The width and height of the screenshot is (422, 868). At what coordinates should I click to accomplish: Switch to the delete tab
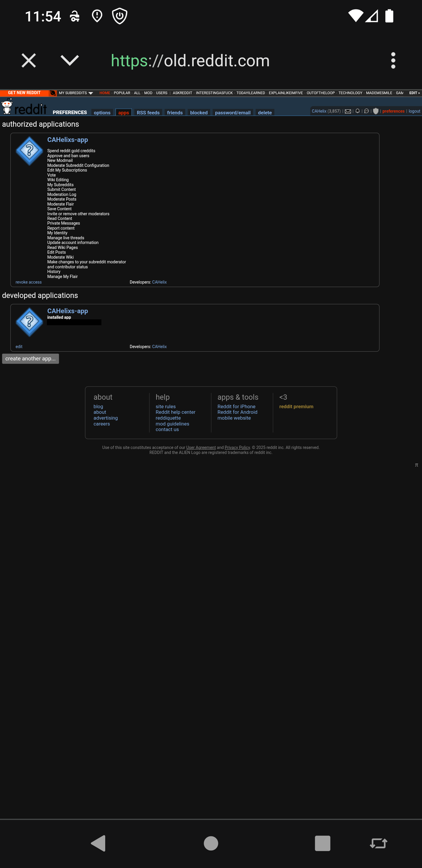tap(265, 113)
